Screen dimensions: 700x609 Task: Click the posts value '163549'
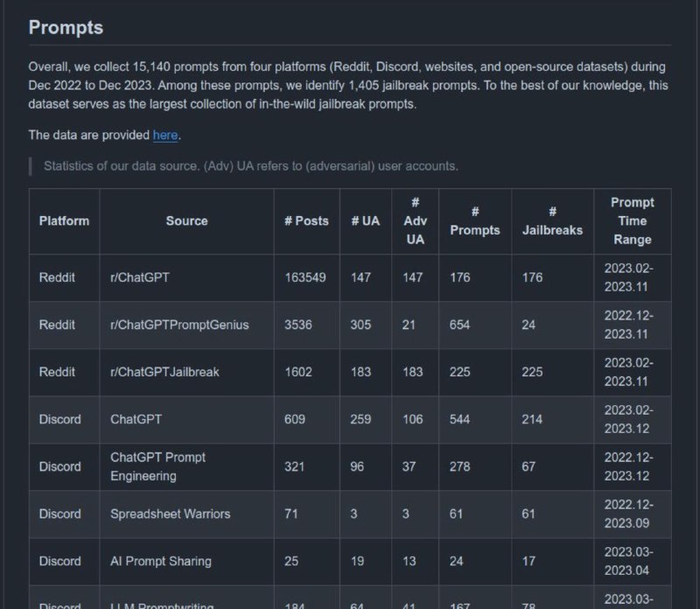click(305, 277)
